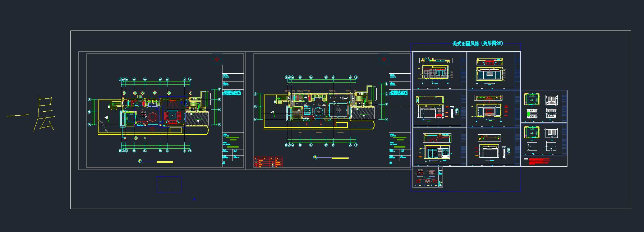This screenshot has height=232, width=644.
Task: Select the small blue arrow marker below plans
Action: click(x=194, y=199)
